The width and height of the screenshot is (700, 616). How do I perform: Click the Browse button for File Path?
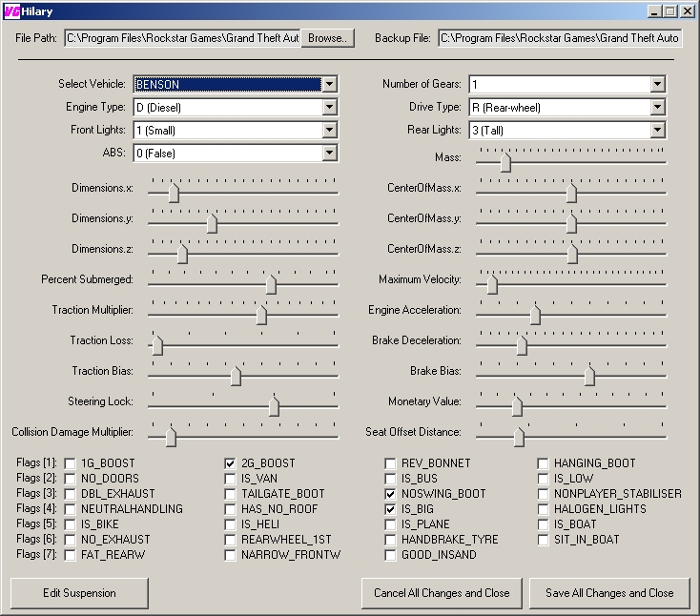pyautogui.click(x=328, y=38)
